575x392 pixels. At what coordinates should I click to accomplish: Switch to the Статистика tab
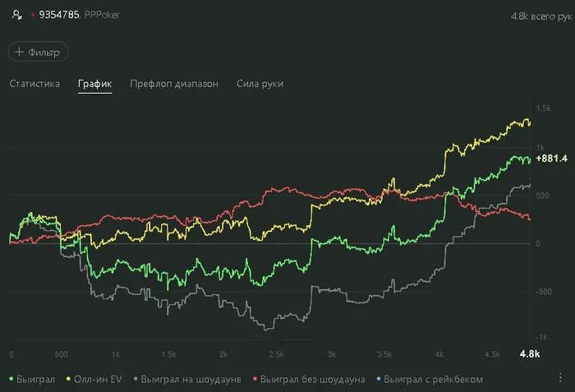34,84
